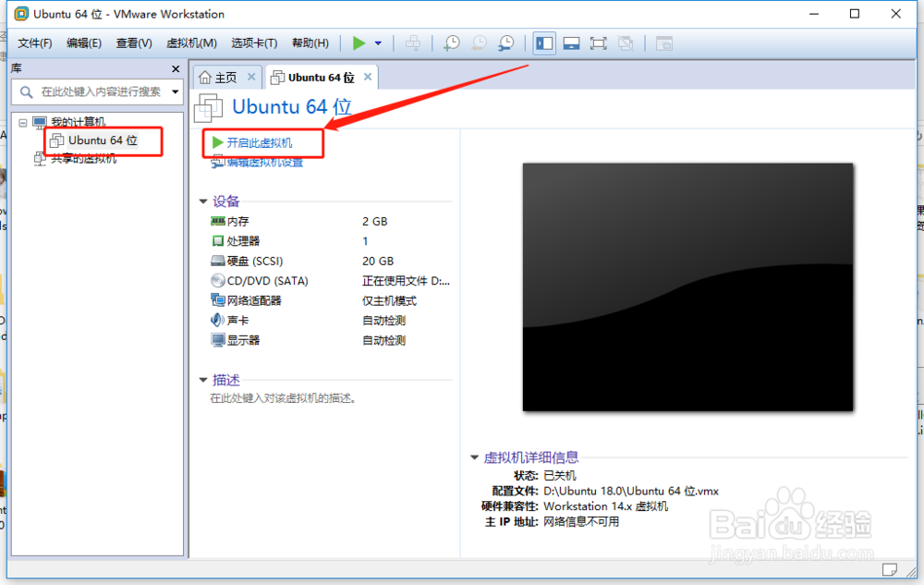Image resolution: width=924 pixels, height=585 pixels.
Task: Open the library search filter dropdown arrow
Action: pyautogui.click(x=175, y=91)
